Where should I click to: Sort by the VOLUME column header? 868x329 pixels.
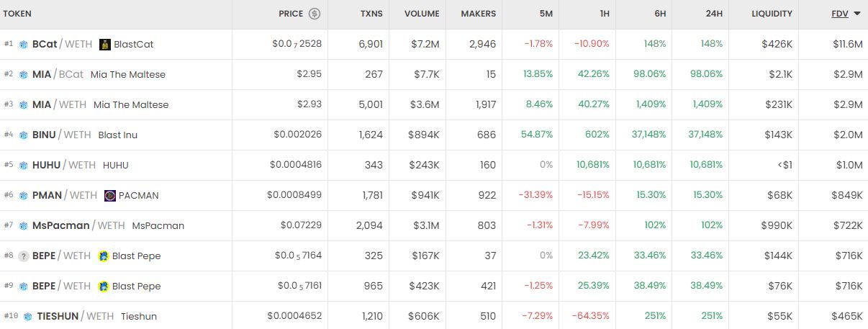tap(422, 14)
